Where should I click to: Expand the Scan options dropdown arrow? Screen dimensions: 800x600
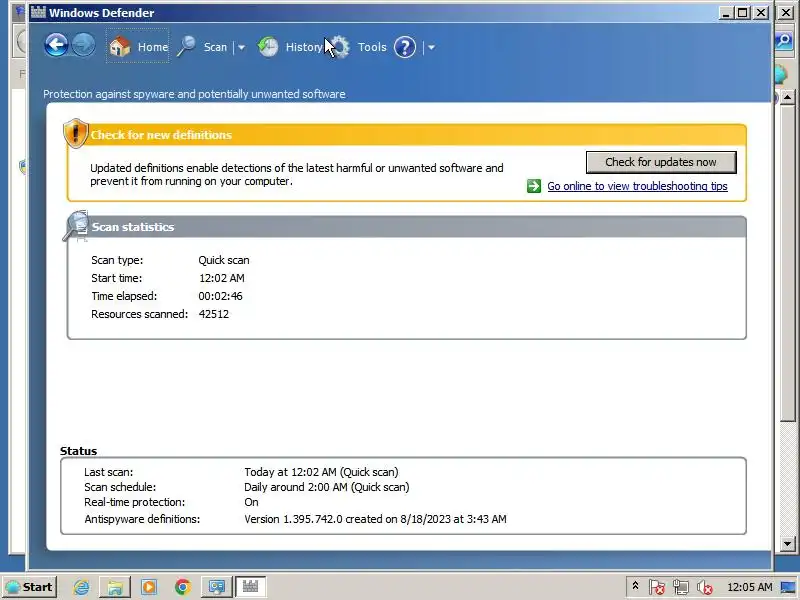241,47
